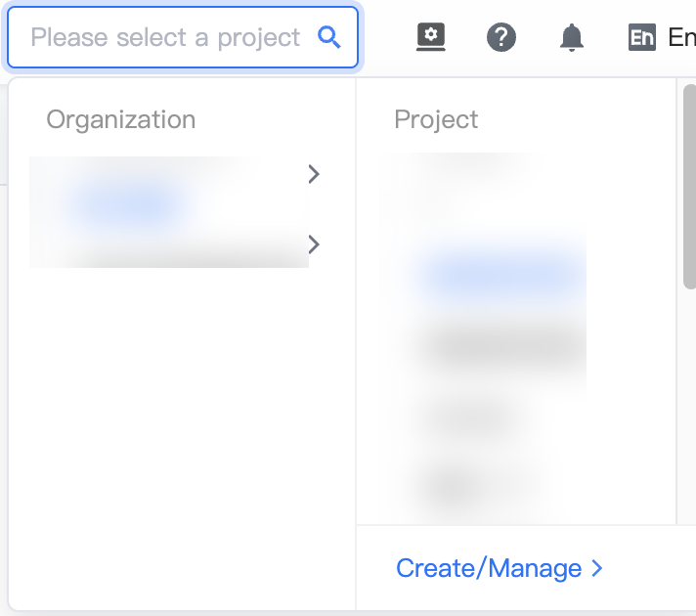Image resolution: width=696 pixels, height=616 pixels.
Task: Expand the second organization using its chevron
Action: pos(314,244)
